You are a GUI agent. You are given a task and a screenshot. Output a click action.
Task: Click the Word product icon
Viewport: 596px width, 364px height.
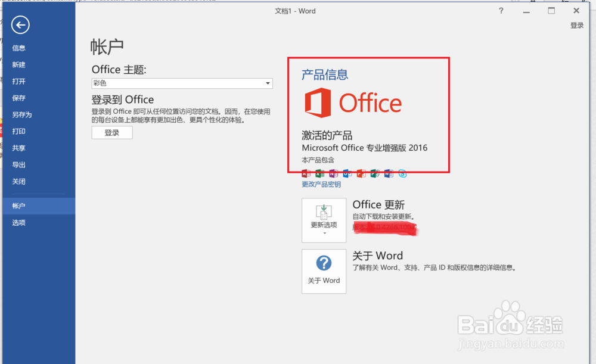coord(389,174)
